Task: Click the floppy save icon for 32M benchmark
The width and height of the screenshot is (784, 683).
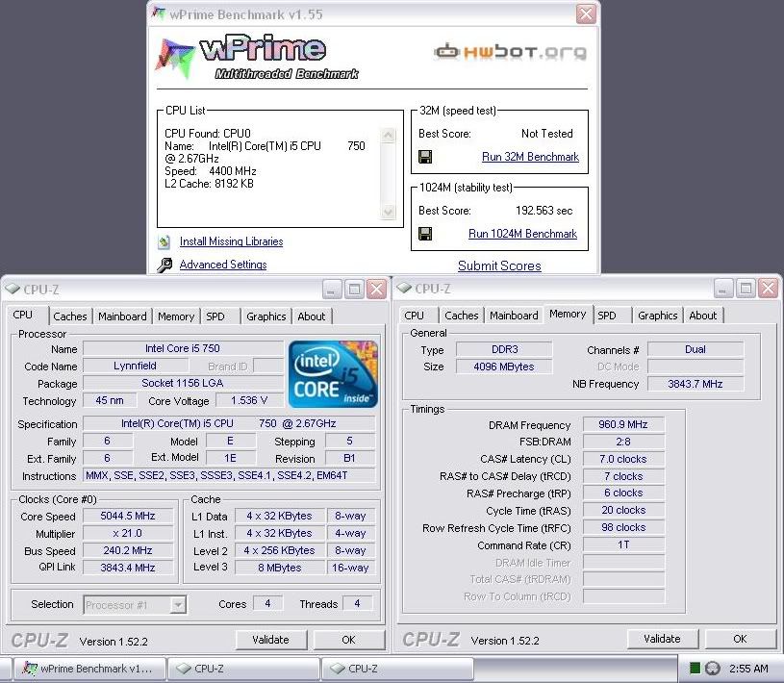Action: point(425,157)
